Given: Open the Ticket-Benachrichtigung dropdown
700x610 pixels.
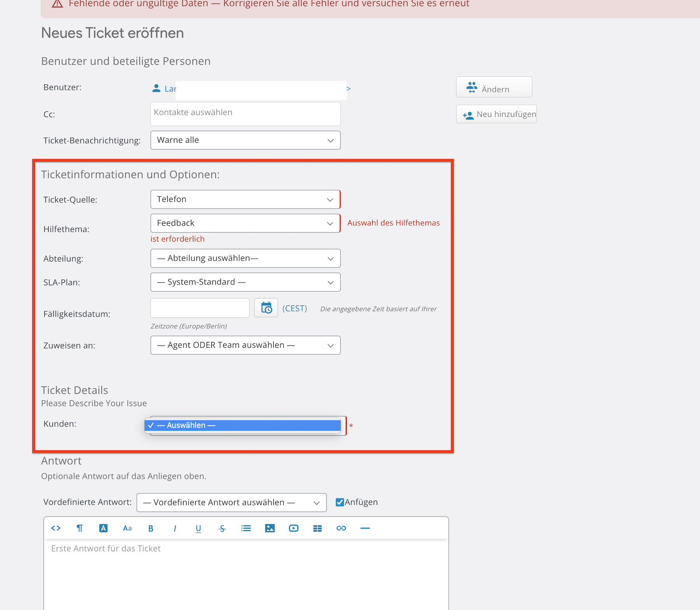Looking at the screenshot, I should (245, 140).
